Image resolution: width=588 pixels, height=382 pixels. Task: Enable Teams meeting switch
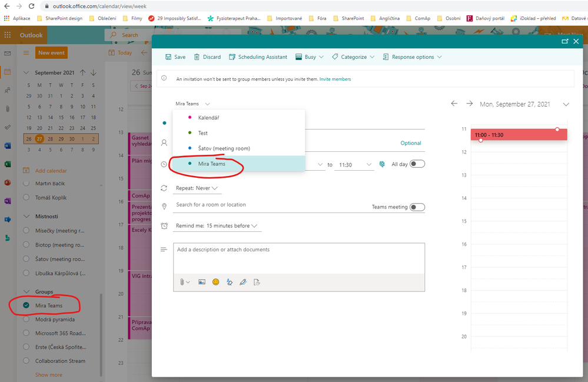click(417, 207)
